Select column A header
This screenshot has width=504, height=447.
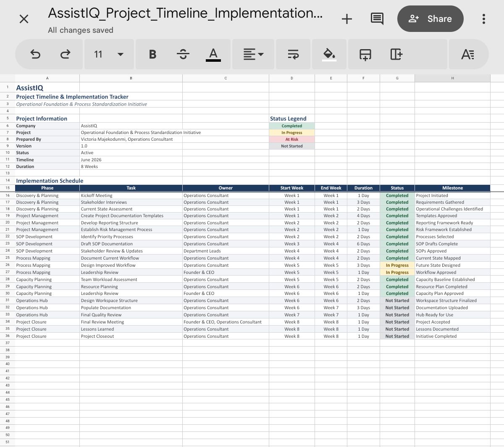click(47, 78)
